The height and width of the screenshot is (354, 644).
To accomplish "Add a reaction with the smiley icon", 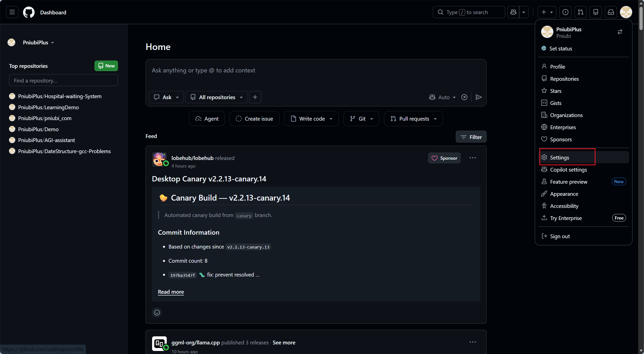I will (x=157, y=313).
